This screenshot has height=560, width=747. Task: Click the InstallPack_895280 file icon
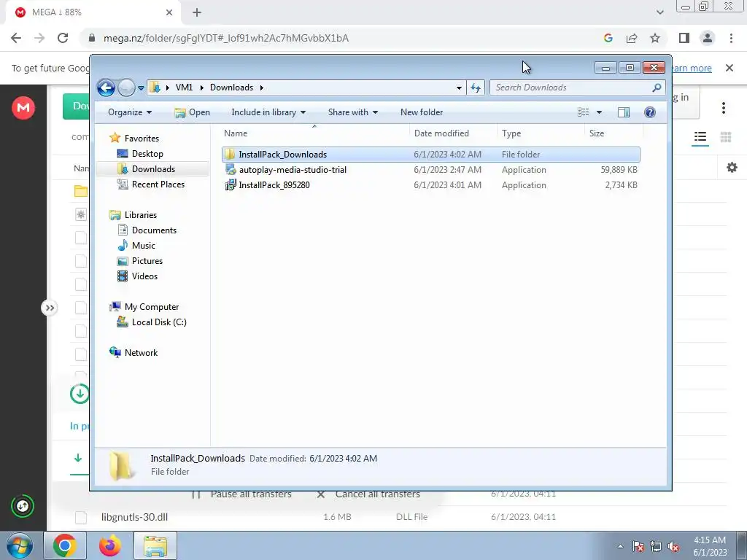pyautogui.click(x=231, y=185)
